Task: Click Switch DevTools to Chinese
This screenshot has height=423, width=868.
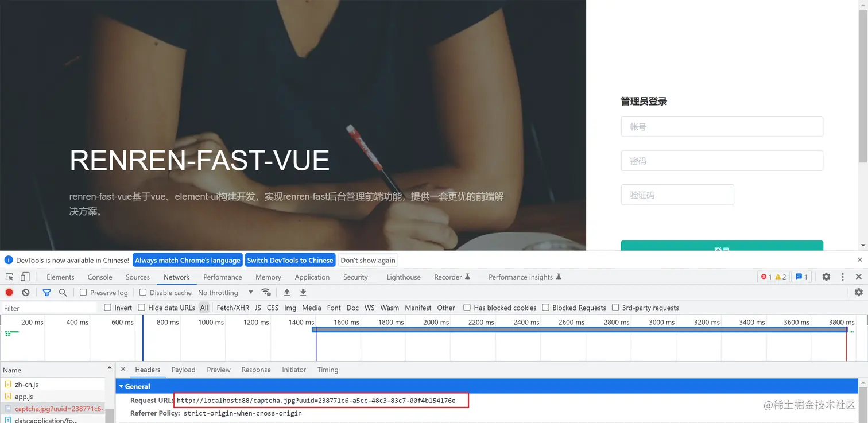Action: click(290, 260)
